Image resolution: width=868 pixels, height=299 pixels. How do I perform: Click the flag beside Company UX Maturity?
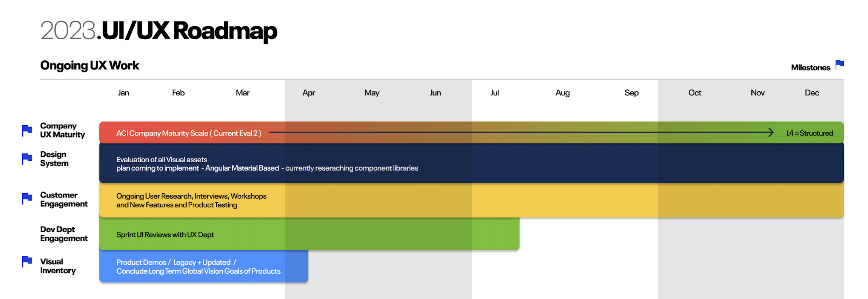[x=27, y=131]
